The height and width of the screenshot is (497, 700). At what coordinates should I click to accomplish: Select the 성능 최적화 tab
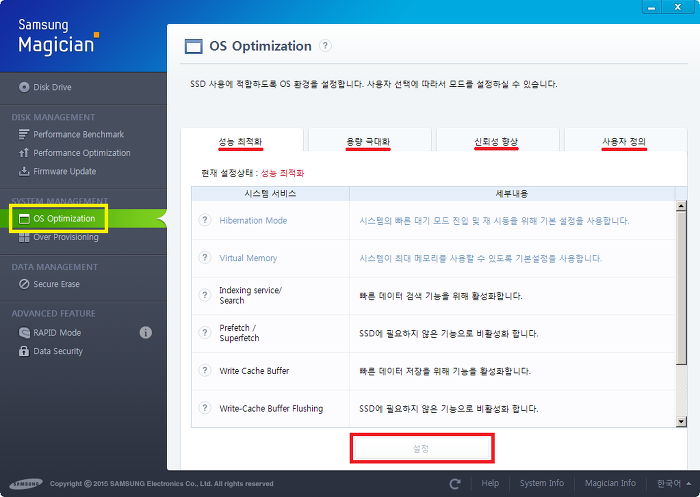pos(242,140)
